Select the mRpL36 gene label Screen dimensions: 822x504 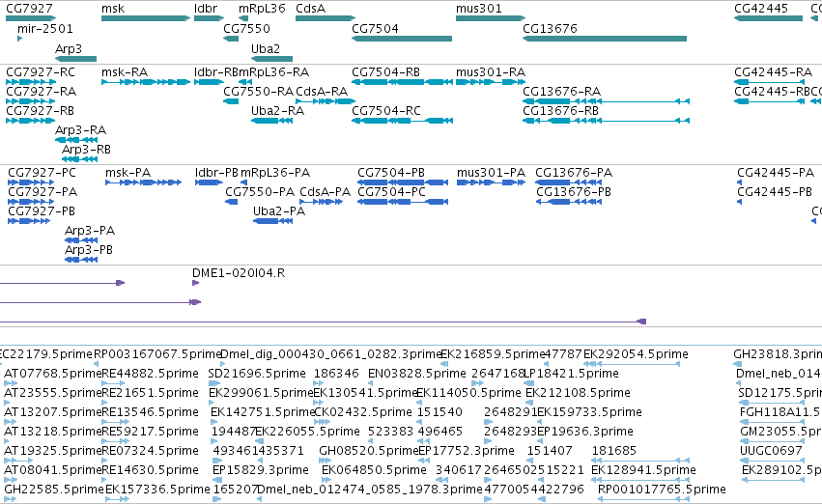[262, 9]
